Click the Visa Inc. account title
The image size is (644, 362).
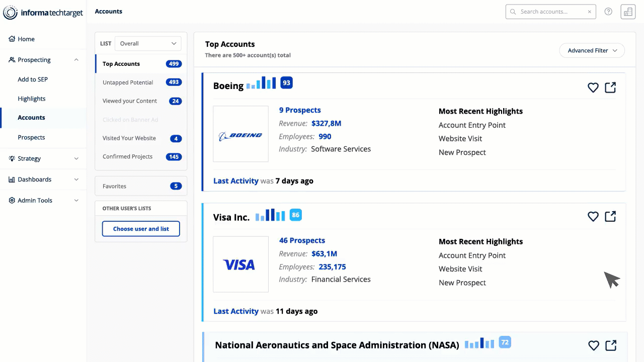(231, 217)
